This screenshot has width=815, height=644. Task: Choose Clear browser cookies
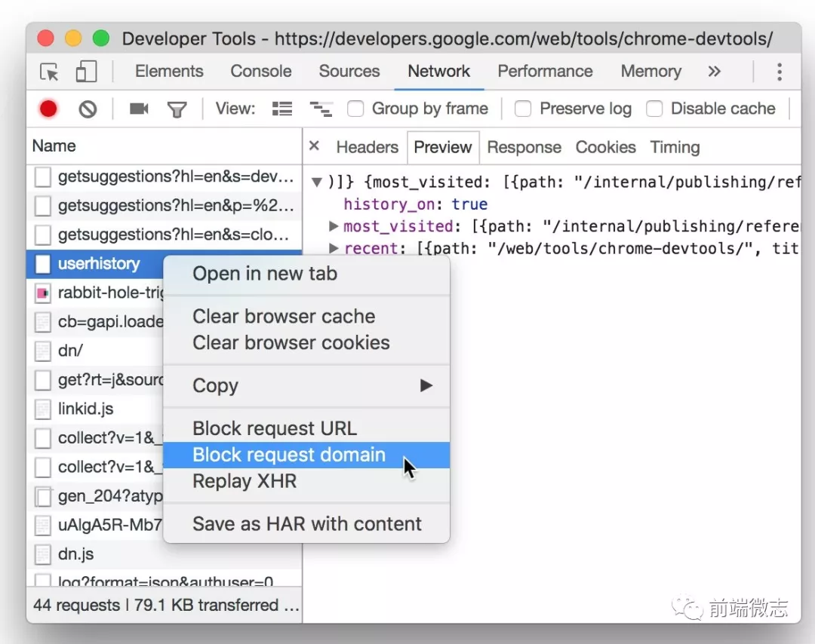point(306,343)
